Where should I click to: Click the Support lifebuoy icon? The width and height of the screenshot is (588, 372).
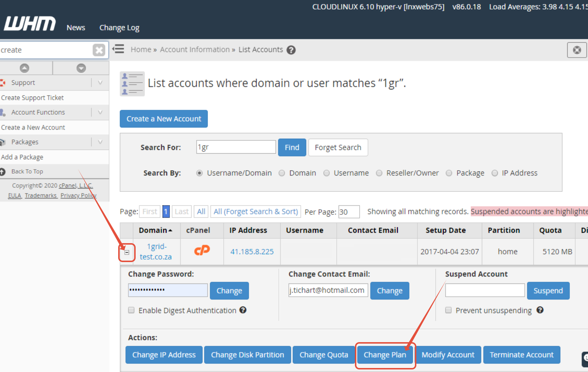3,83
